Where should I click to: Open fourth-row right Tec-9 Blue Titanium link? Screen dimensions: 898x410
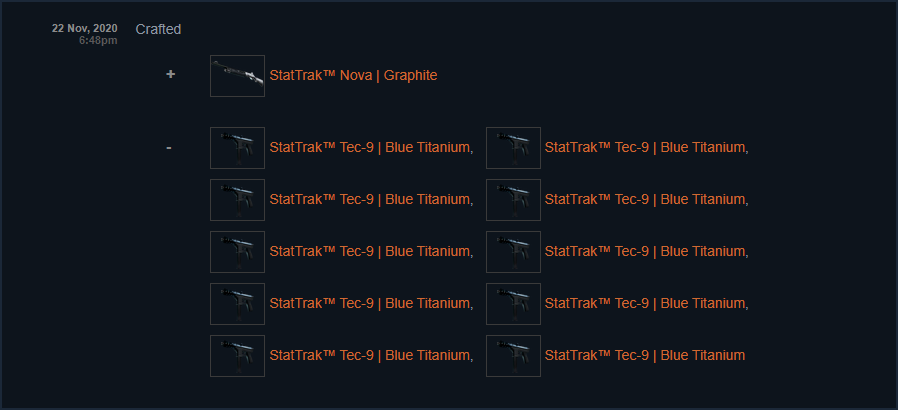[x=645, y=304]
